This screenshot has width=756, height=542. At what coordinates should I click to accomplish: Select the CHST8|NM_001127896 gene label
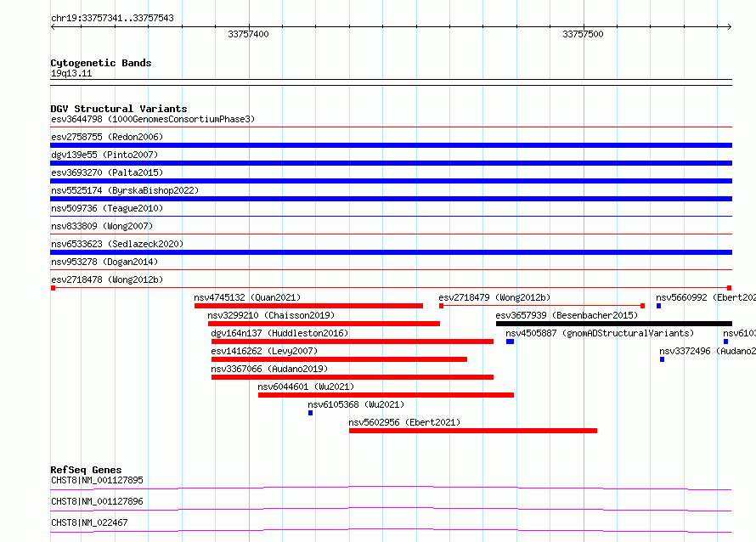[x=97, y=501]
